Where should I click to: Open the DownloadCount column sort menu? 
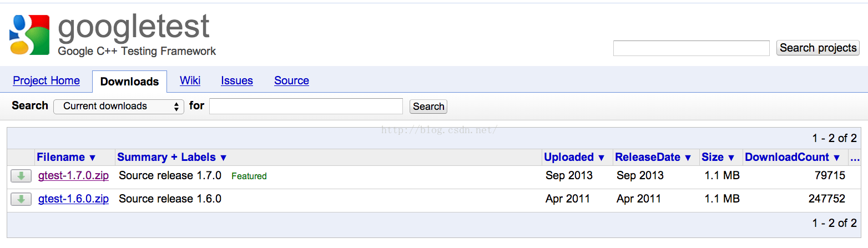(793, 158)
